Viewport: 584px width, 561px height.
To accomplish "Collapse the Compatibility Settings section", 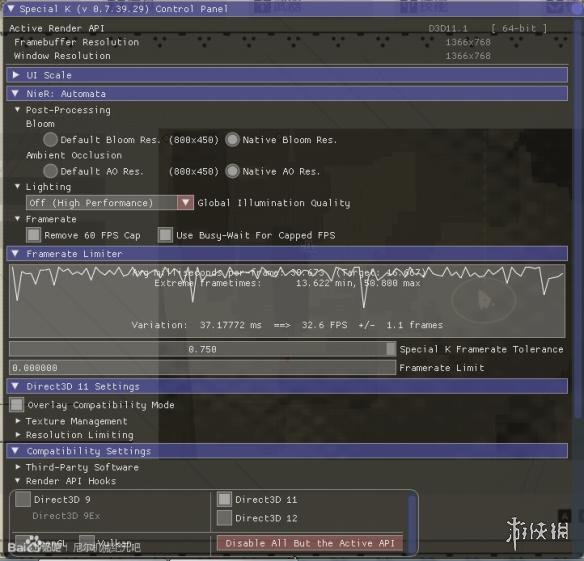I will point(287,451).
